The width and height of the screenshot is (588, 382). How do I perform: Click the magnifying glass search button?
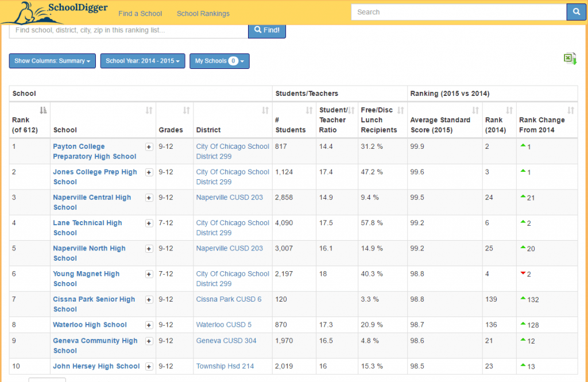pyautogui.click(x=576, y=12)
